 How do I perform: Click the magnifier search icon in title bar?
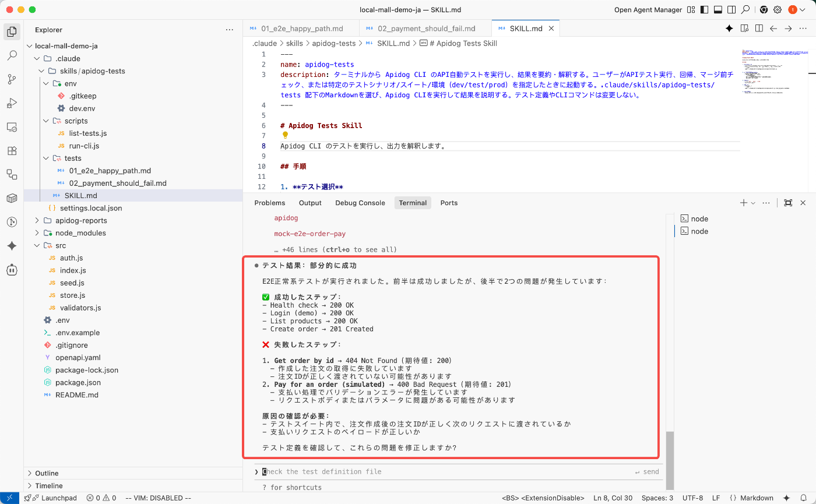tap(745, 10)
